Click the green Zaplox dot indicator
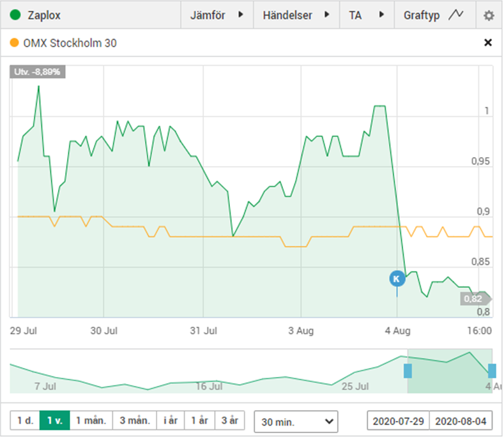This screenshot has height=437, width=504. coord(15,15)
